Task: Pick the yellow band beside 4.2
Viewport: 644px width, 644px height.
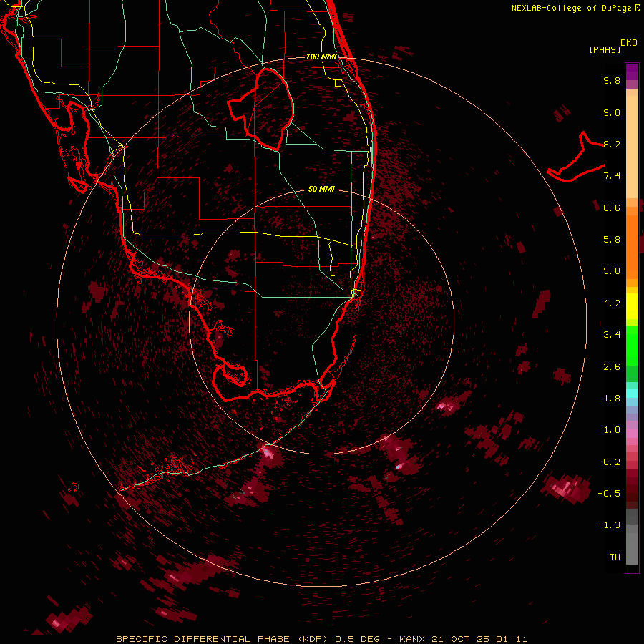Action: pos(632,306)
